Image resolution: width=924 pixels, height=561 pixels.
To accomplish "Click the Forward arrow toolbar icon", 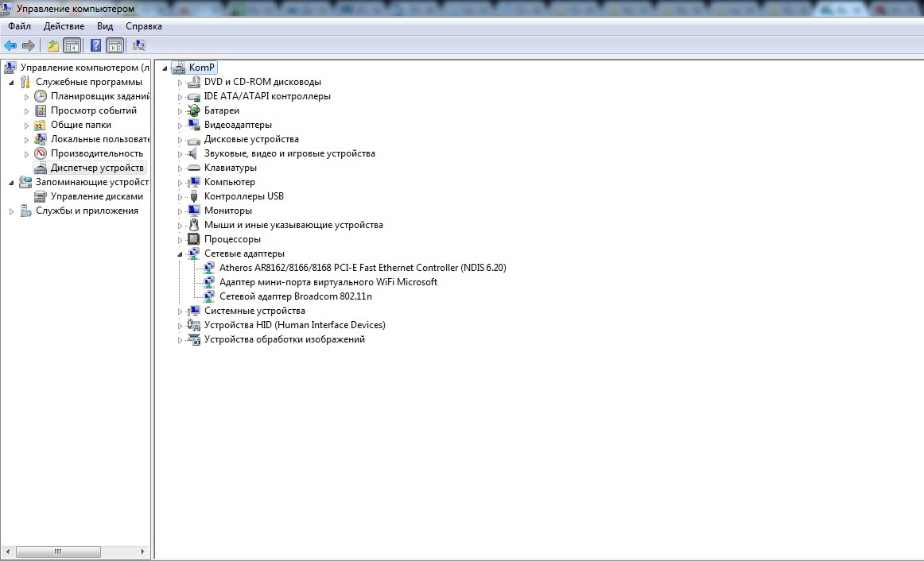I will click(x=29, y=45).
